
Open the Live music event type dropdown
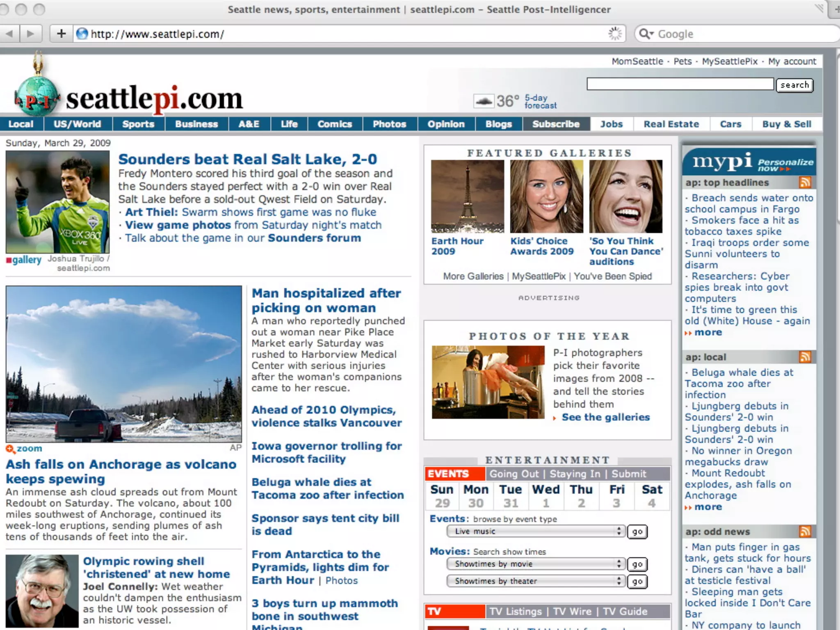[536, 532]
